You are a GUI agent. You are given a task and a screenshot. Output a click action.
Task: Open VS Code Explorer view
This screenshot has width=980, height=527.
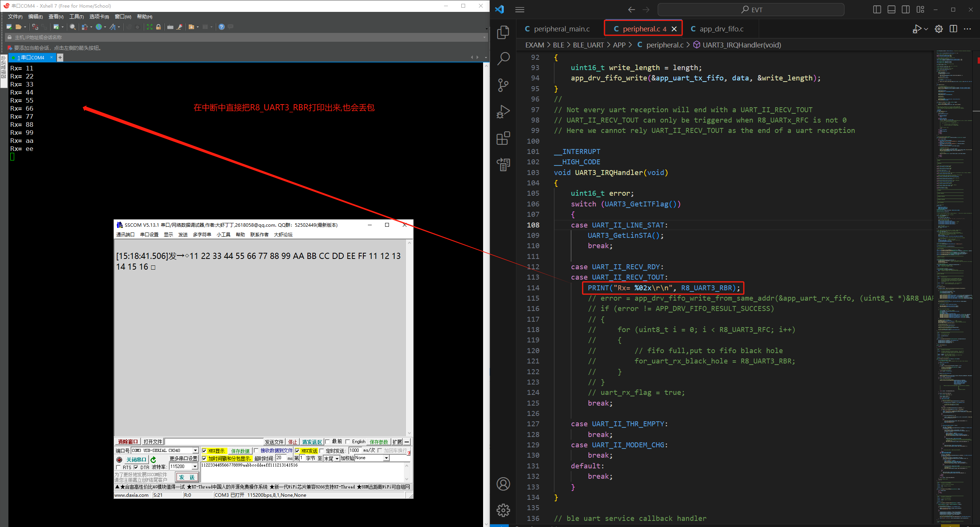point(503,32)
